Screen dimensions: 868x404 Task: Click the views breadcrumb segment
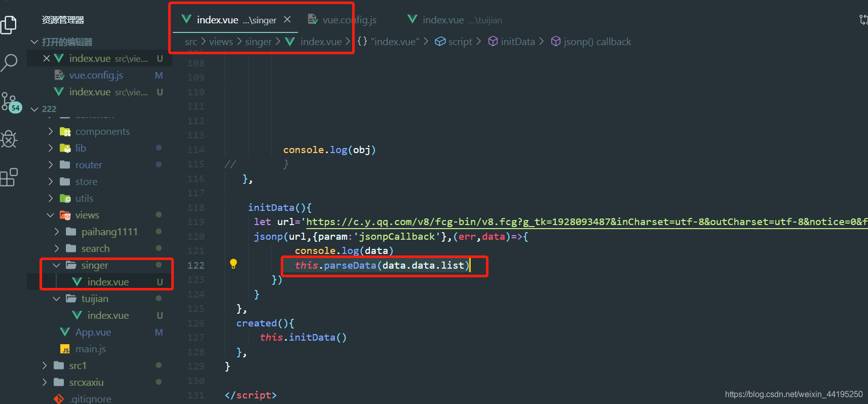(x=221, y=42)
